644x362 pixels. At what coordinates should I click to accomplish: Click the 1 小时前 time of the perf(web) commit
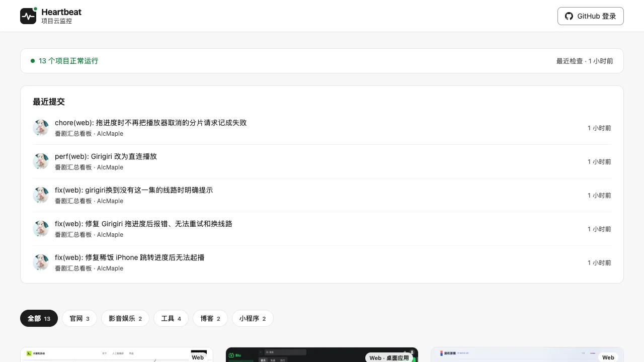[x=599, y=161]
